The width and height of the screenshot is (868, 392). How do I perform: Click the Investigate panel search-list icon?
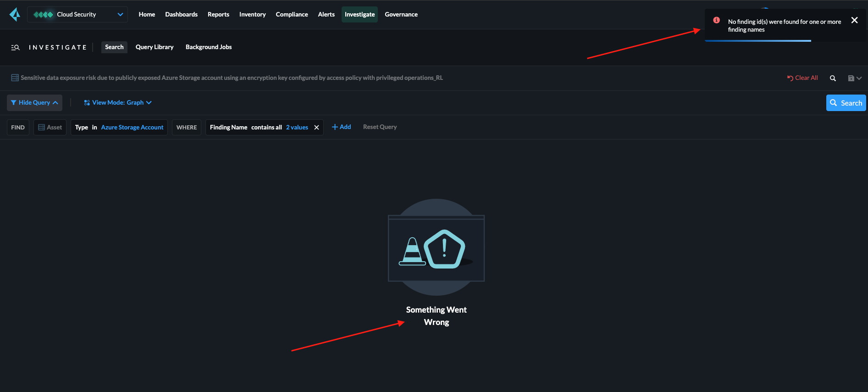15,47
